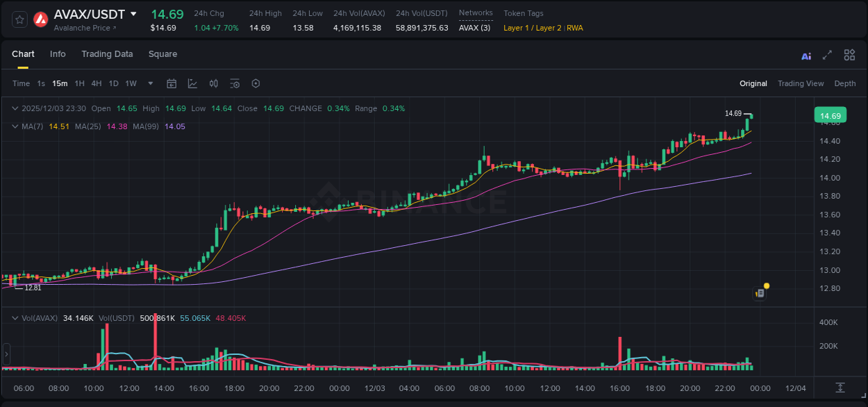
Task: Launch the Ai assistant icon
Action: [806, 56]
